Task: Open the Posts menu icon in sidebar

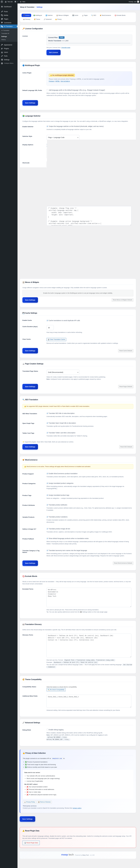Action: [2, 11]
